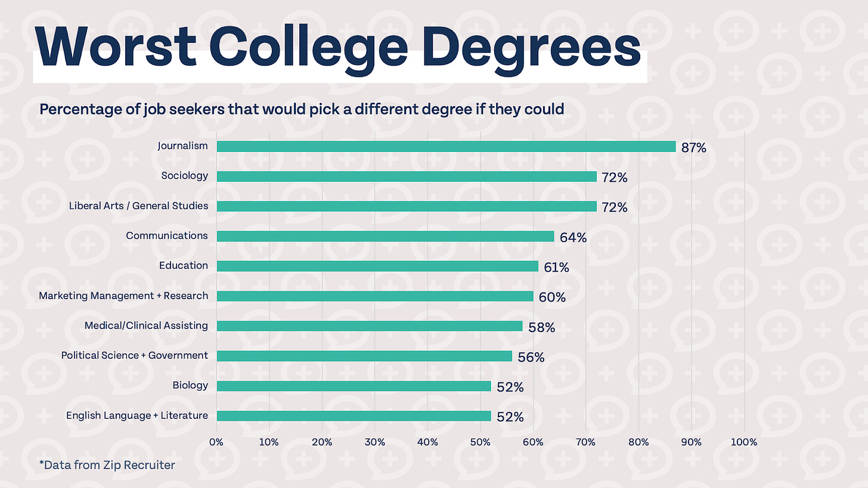Click the Education category label
Viewport: 868px width, 488px height.
pyautogui.click(x=184, y=266)
